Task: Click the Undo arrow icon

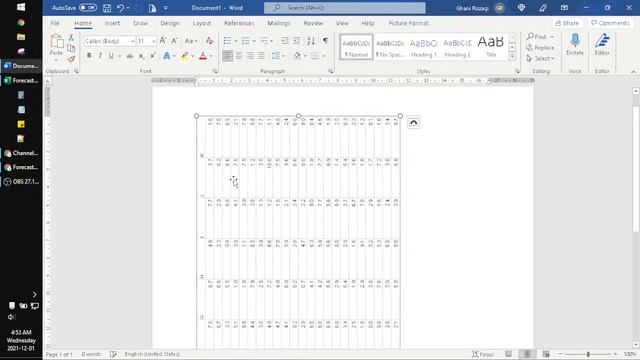Action: pyautogui.click(x=120, y=8)
